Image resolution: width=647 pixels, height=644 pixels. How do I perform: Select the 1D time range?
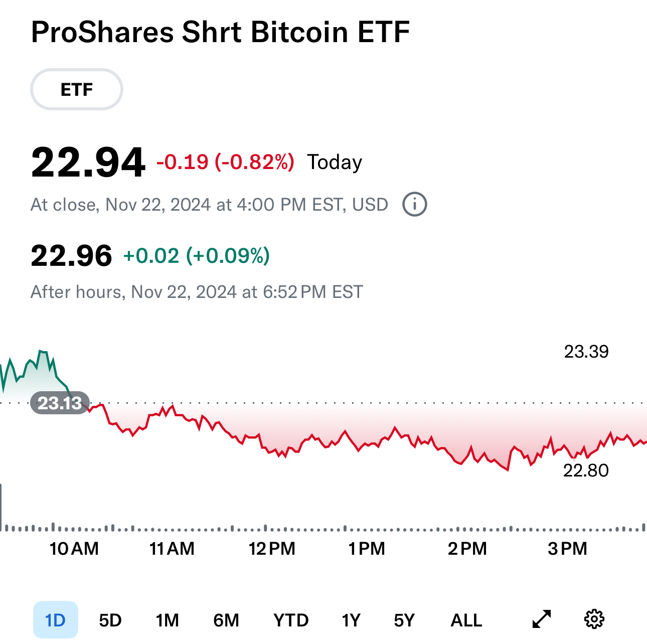click(56, 620)
